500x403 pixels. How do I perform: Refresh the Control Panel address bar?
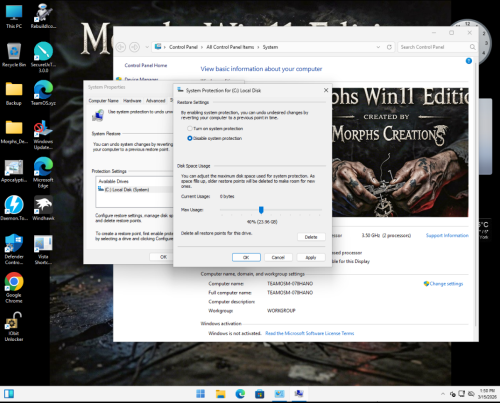(389, 47)
